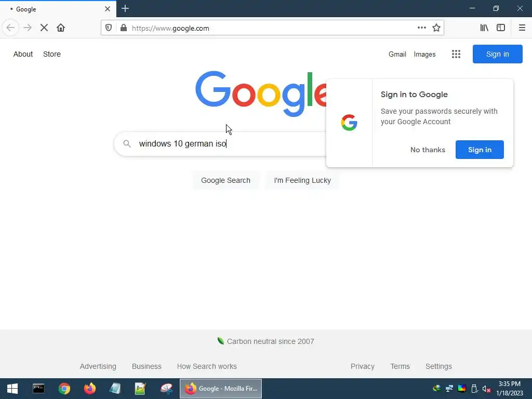Open Business footer link
Viewport: 532px width, 399px height.
click(x=147, y=366)
